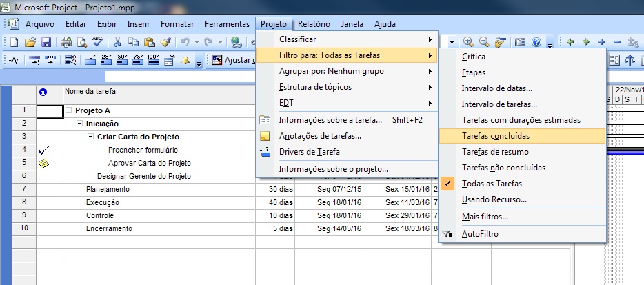The height and width of the screenshot is (285, 644).
Task: Open Print Preview magnifier page icon
Action: pyautogui.click(x=82, y=41)
